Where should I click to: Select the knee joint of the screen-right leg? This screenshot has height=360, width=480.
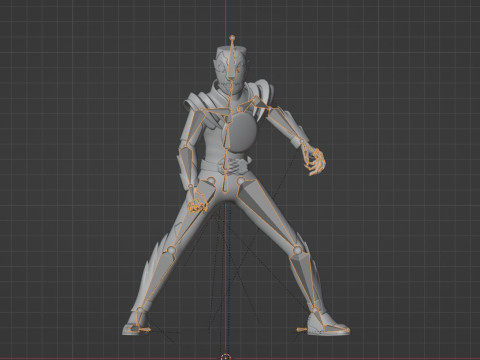(x=298, y=250)
